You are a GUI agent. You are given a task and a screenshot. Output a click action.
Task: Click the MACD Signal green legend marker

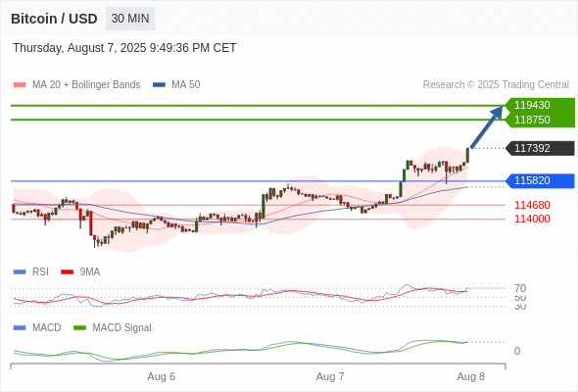coord(79,327)
